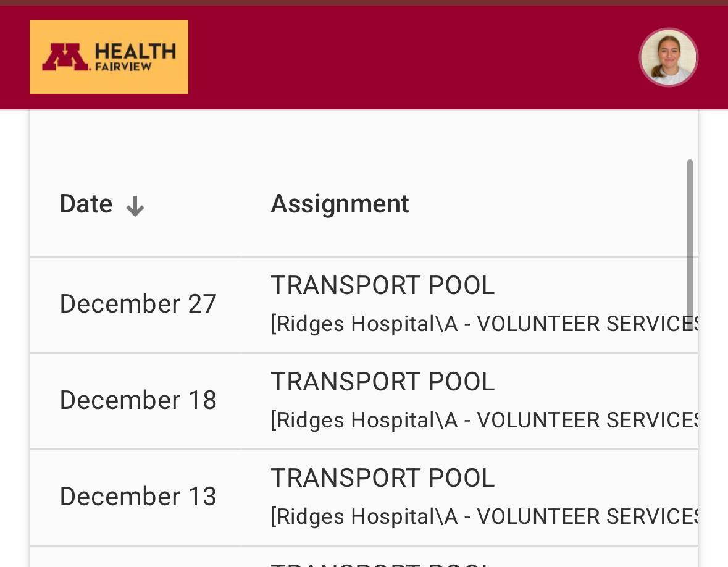Click the Assignment column header
Viewport: 728px width, 567px height.
click(340, 204)
